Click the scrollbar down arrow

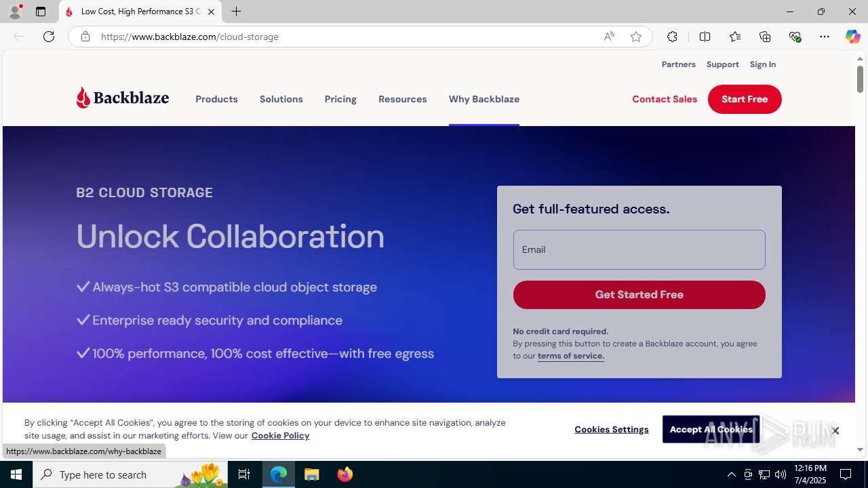860,449
